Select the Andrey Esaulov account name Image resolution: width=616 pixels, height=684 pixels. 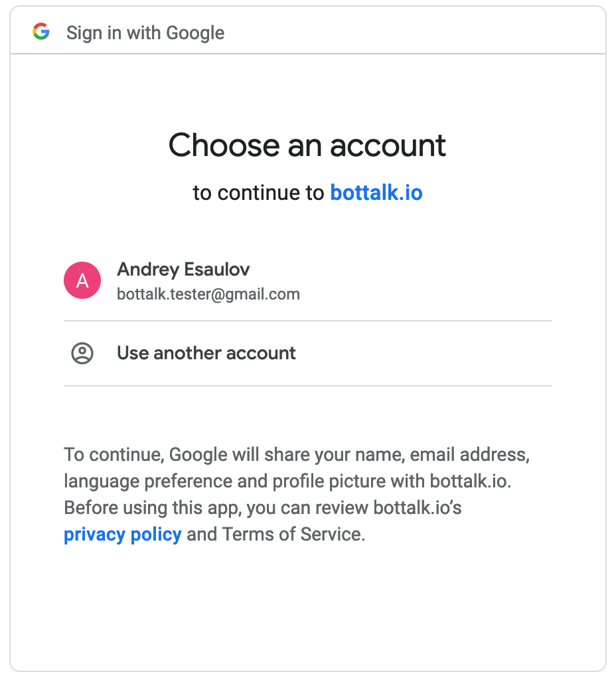(183, 269)
